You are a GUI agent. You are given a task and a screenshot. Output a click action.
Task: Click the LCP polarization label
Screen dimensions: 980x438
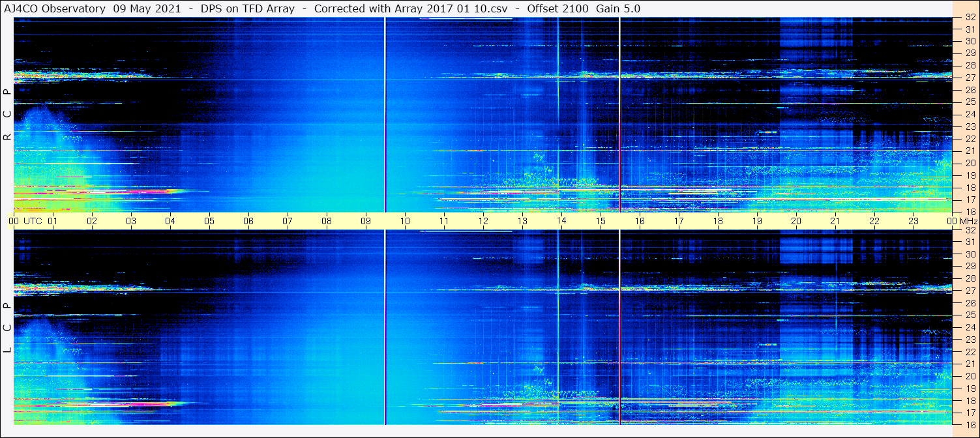coord(7,328)
